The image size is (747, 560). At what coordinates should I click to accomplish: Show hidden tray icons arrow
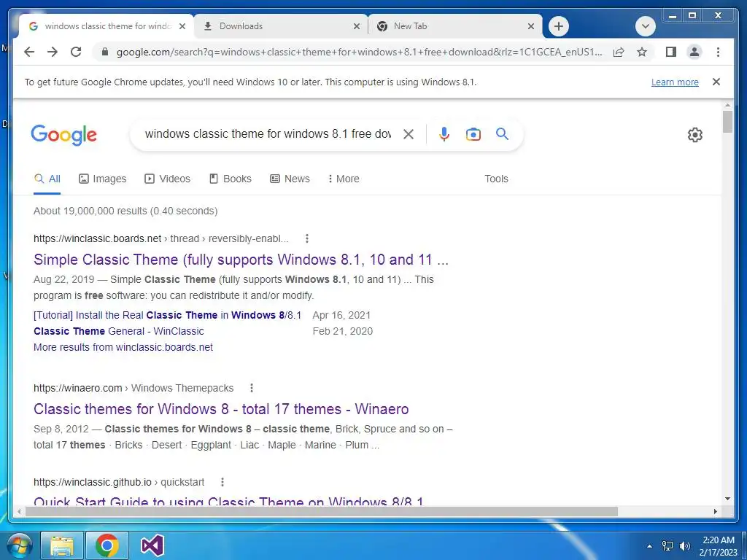pyautogui.click(x=649, y=546)
